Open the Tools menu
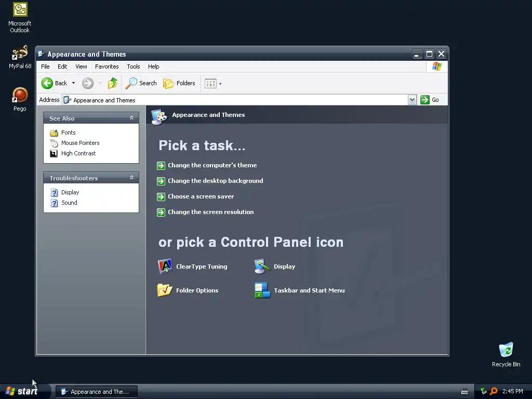 (x=134, y=66)
